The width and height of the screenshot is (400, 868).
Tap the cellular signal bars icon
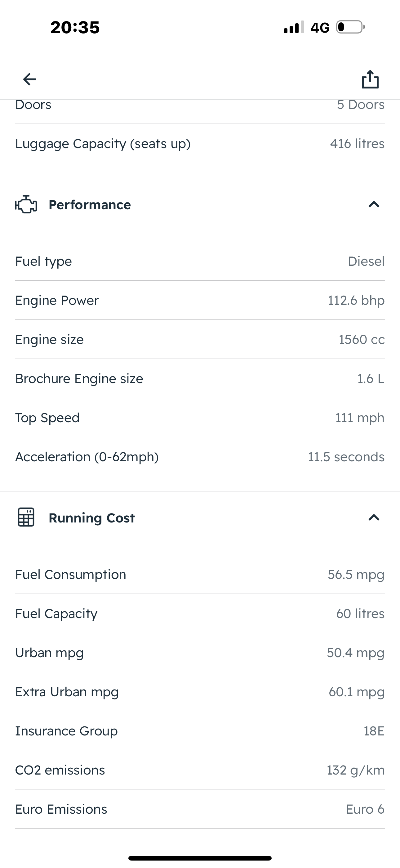tap(294, 27)
